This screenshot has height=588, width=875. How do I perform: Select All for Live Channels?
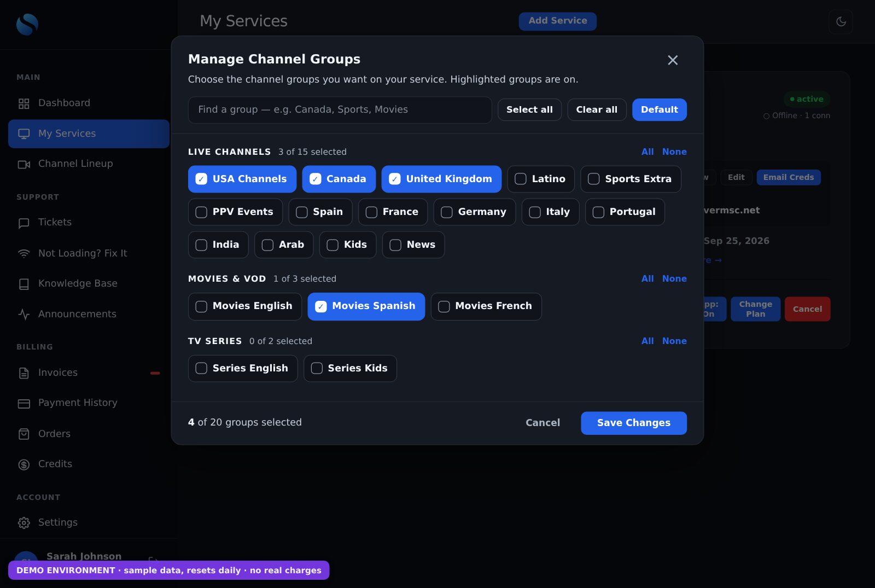pyautogui.click(x=647, y=152)
